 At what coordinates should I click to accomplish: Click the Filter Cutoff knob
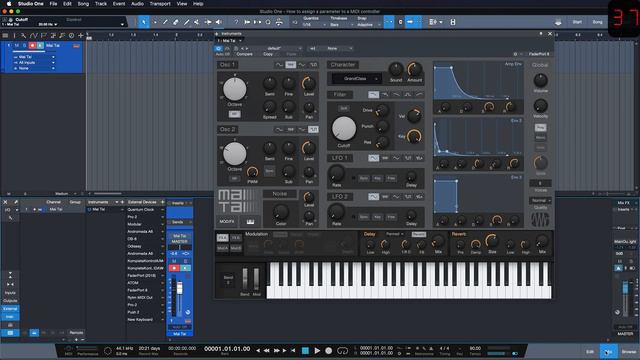pyautogui.click(x=344, y=129)
